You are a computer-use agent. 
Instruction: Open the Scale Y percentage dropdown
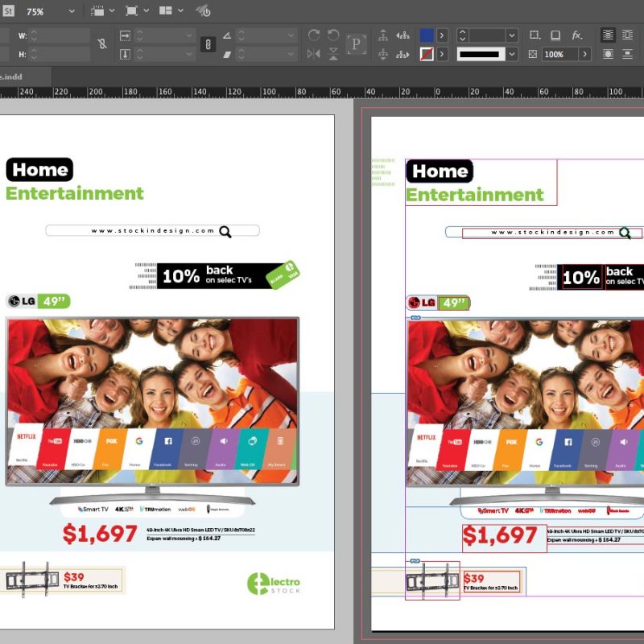coord(189,54)
